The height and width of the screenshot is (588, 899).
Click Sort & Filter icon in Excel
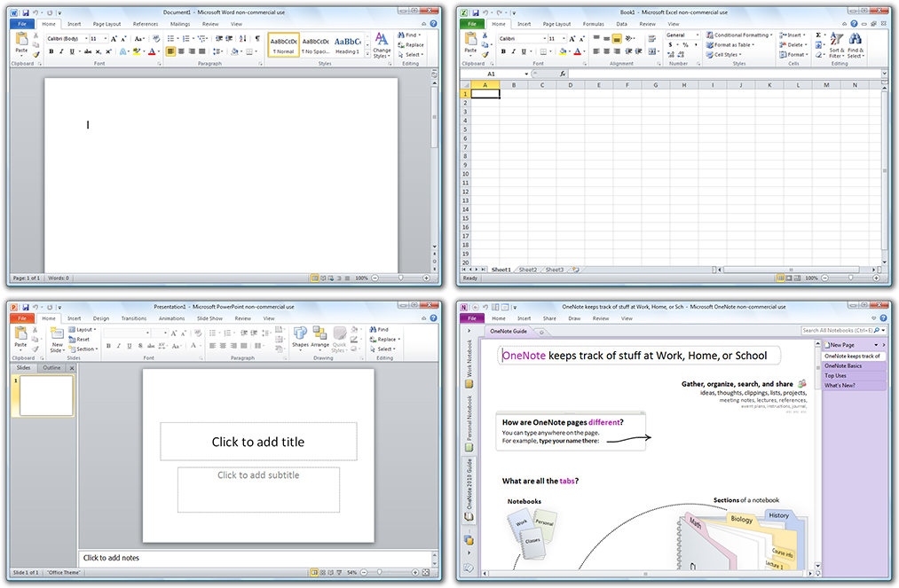[x=837, y=45]
